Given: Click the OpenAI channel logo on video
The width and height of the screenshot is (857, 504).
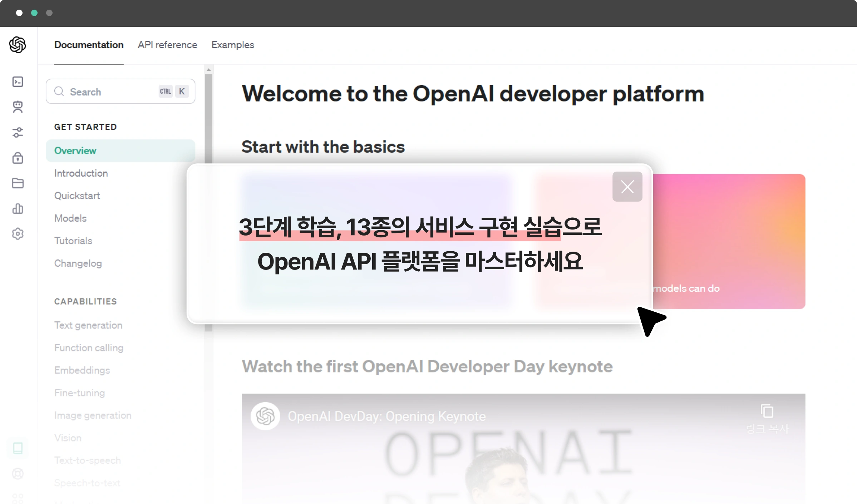Looking at the screenshot, I should click(265, 416).
